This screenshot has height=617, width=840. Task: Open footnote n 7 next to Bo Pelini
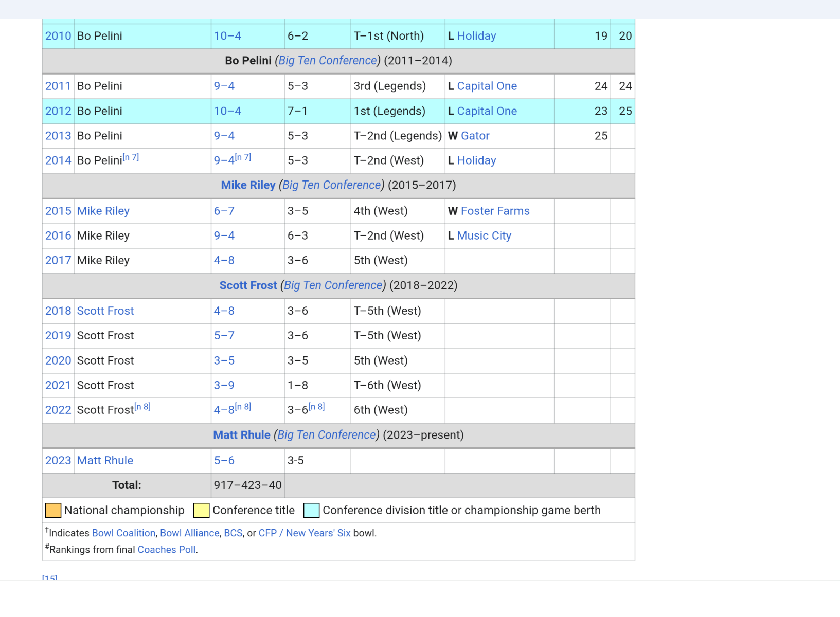[131, 157]
